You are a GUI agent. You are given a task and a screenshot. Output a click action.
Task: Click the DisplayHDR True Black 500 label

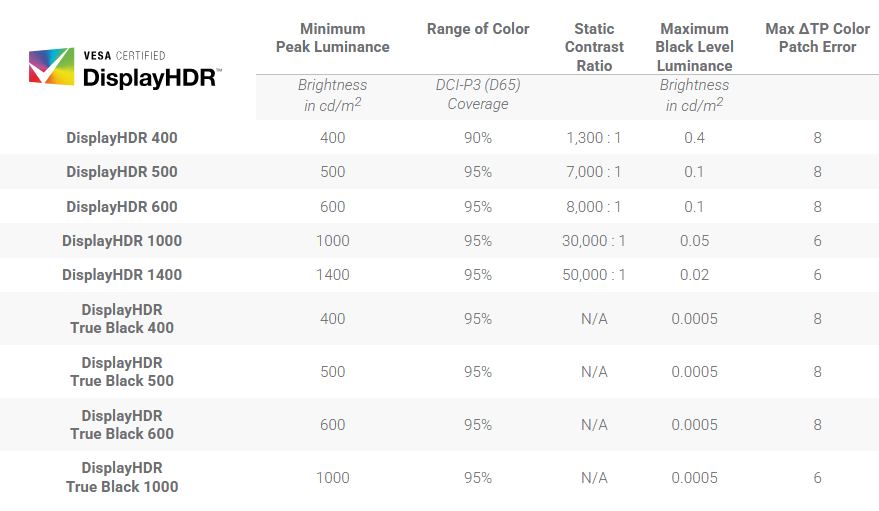click(122, 371)
